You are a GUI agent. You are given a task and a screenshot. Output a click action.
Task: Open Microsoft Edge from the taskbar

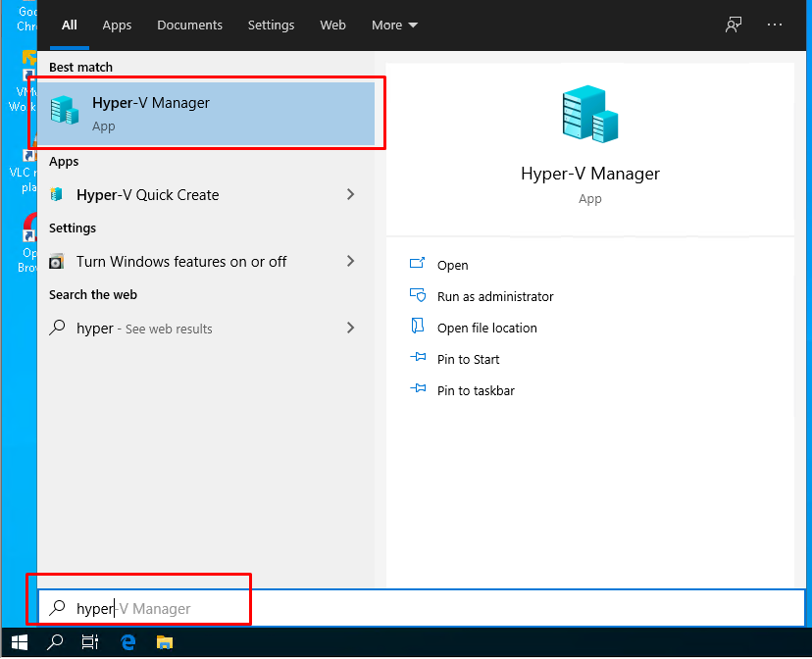click(127, 642)
